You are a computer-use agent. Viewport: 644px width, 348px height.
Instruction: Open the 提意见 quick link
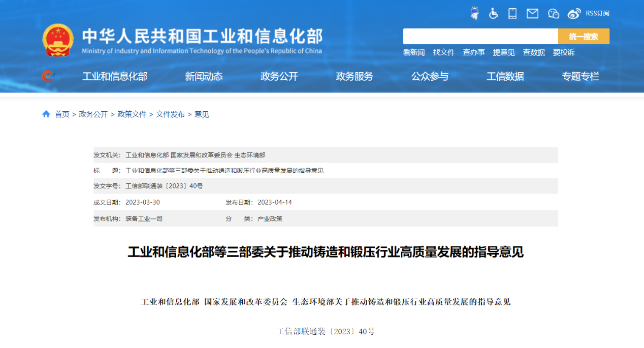pyautogui.click(x=504, y=52)
